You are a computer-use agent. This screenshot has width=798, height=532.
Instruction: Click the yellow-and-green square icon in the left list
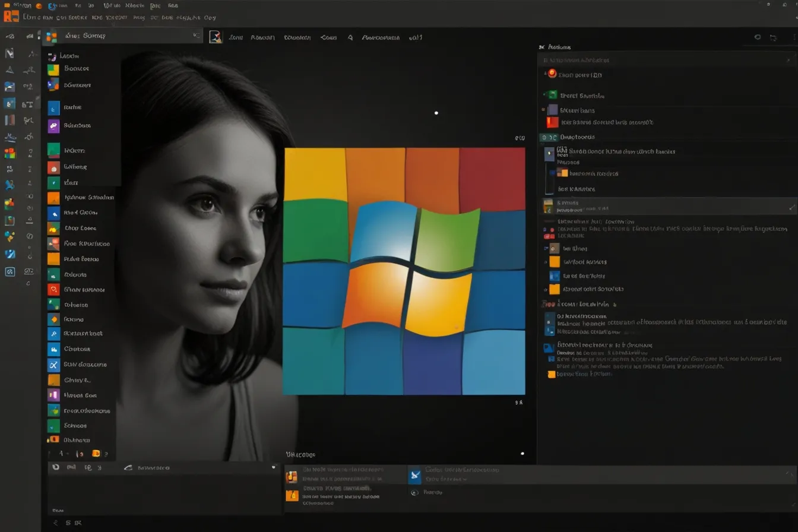[53, 69]
